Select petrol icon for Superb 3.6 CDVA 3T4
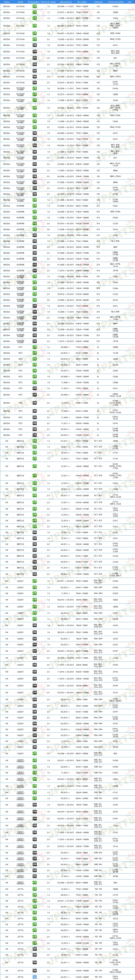 point(35,229)
